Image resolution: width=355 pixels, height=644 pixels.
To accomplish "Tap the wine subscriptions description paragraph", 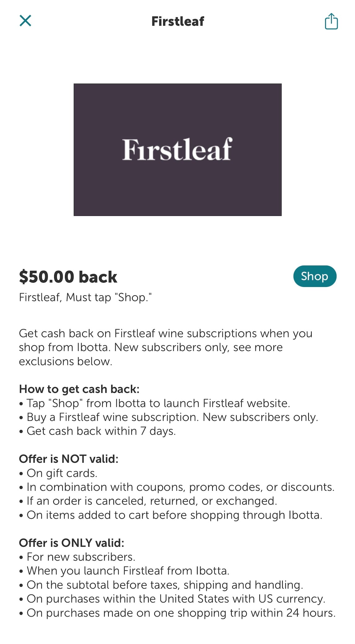I will 166,347.
